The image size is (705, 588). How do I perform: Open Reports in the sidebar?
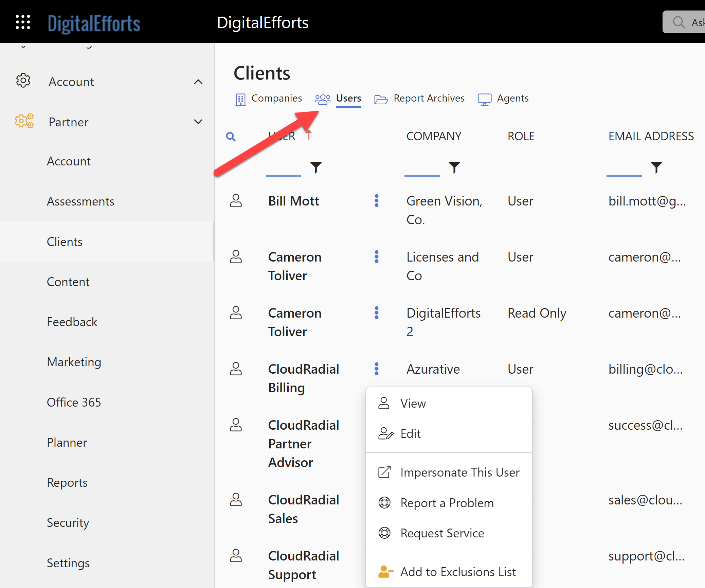click(67, 483)
